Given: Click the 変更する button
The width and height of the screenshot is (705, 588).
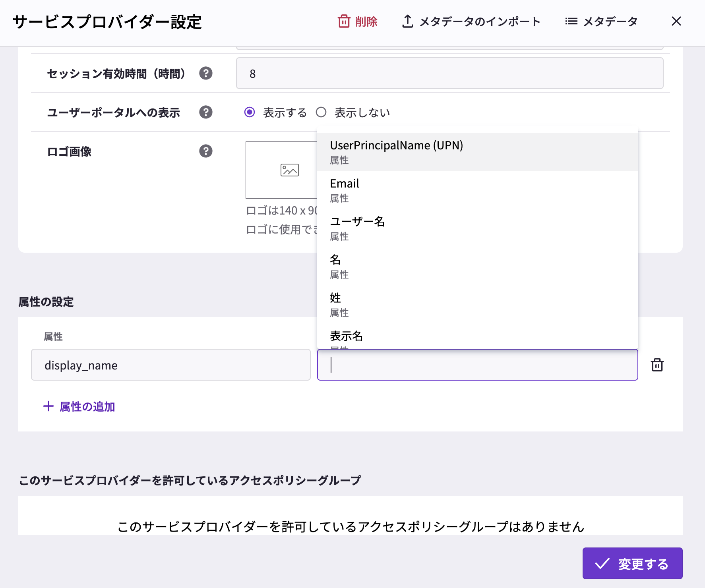Looking at the screenshot, I should [633, 563].
